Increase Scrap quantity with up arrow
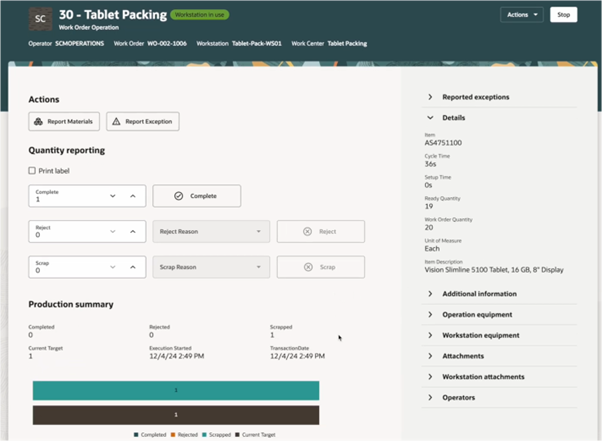Viewport: 602px width, 441px height. (133, 267)
